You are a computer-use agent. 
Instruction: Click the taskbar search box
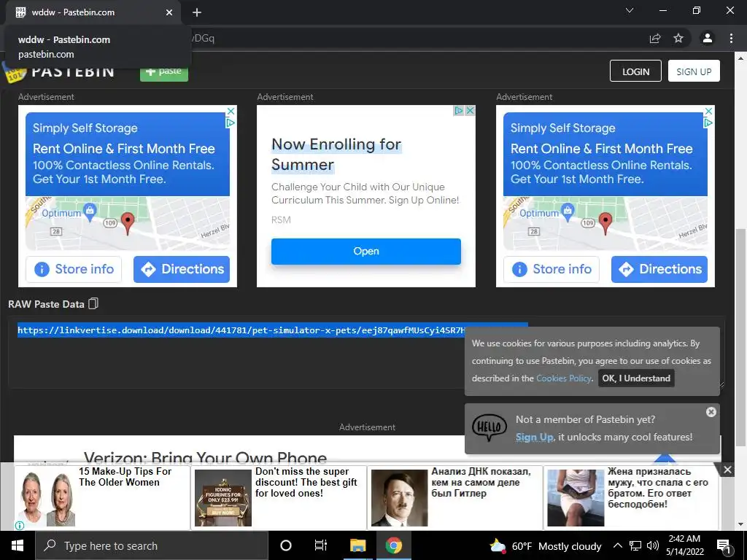[x=152, y=545]
